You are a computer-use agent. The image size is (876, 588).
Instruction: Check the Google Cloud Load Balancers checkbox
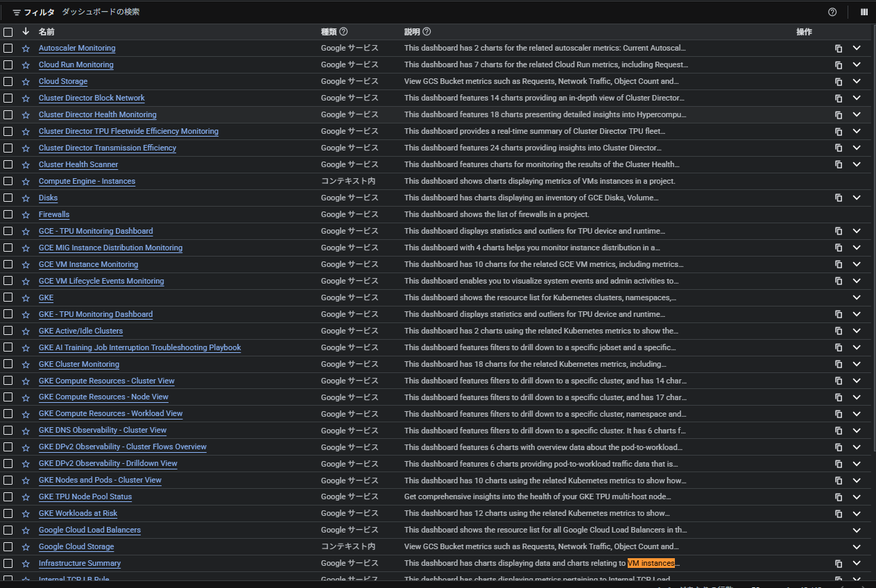[8, 530]
